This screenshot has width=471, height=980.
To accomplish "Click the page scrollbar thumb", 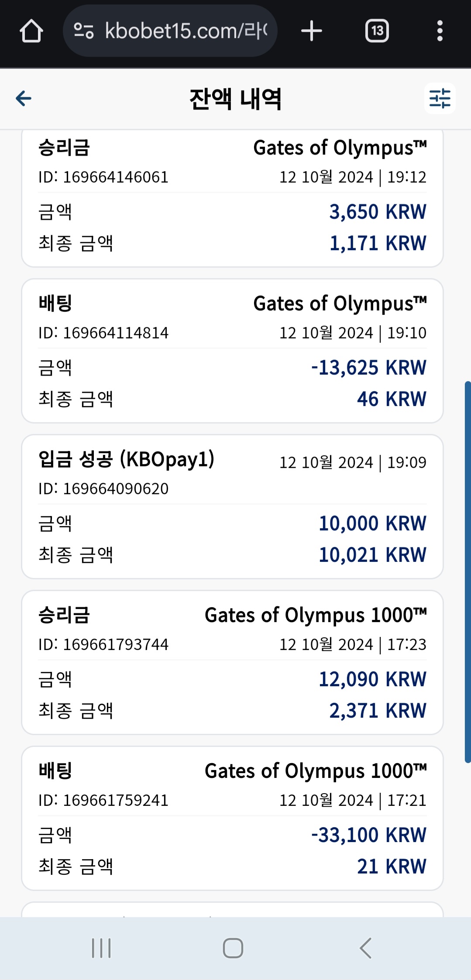I will click(468, 572).
